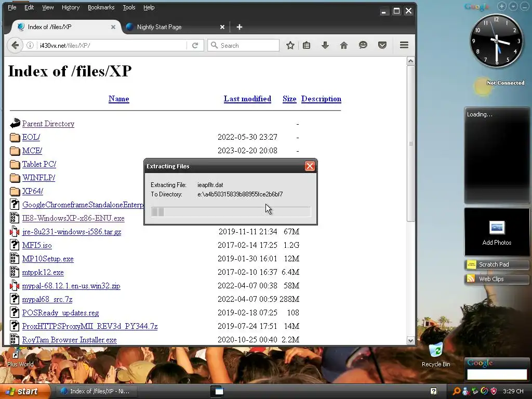
Task: Open the WINFLP/ folder link
Action: coord(38,178)
